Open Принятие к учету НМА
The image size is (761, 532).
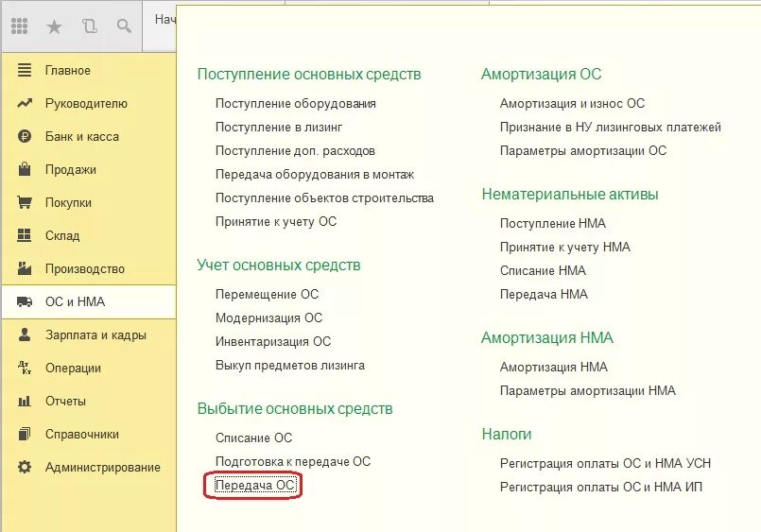click(565, 248)
